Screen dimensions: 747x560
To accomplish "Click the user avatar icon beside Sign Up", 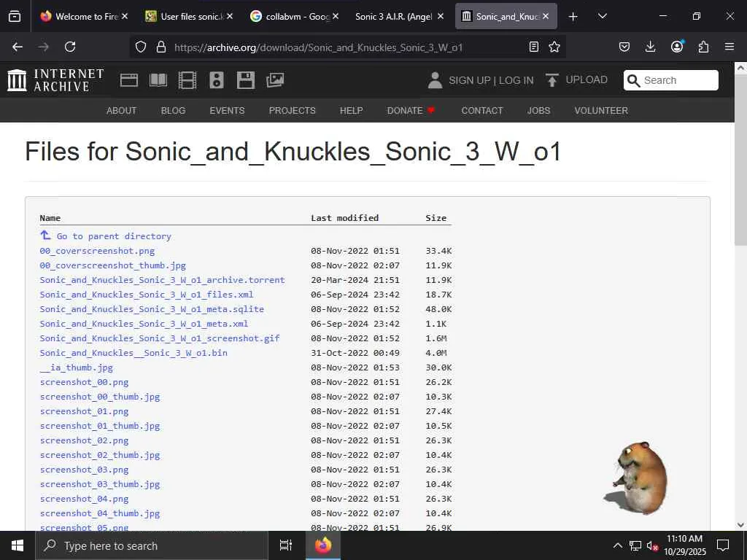I will point(435,80).
